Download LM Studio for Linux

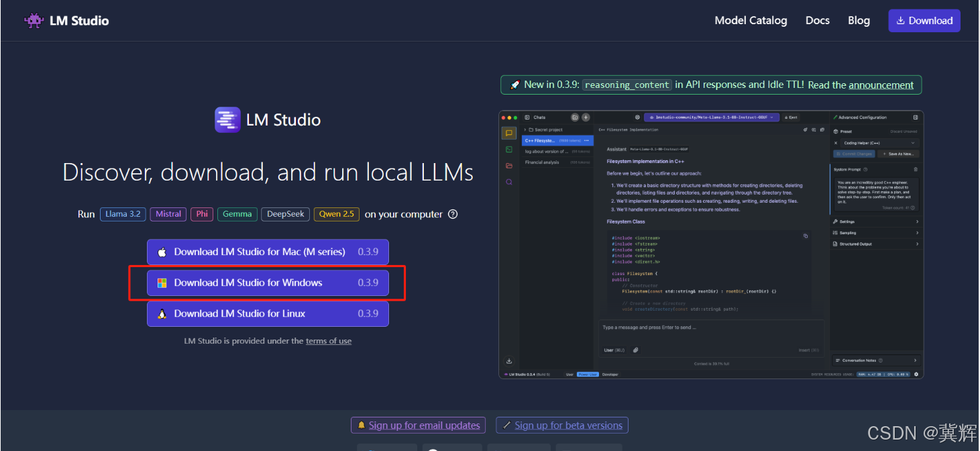(x=268, y=313)
